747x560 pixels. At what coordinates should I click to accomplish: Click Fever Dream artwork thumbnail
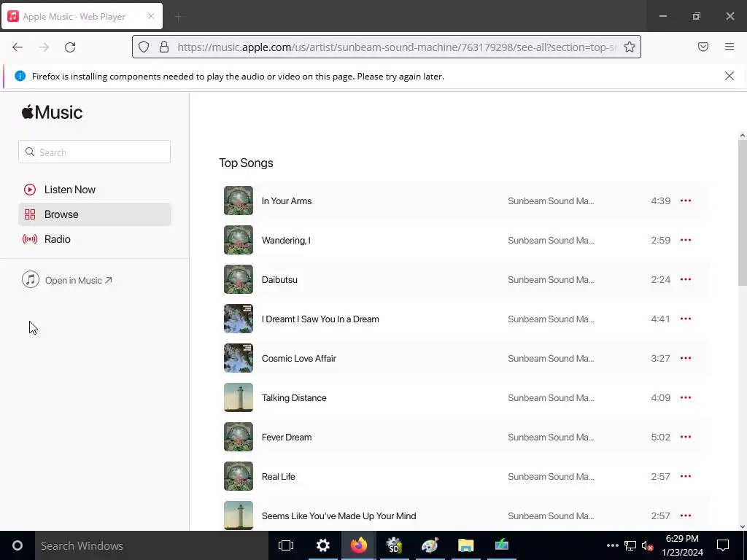click(239, 437)
